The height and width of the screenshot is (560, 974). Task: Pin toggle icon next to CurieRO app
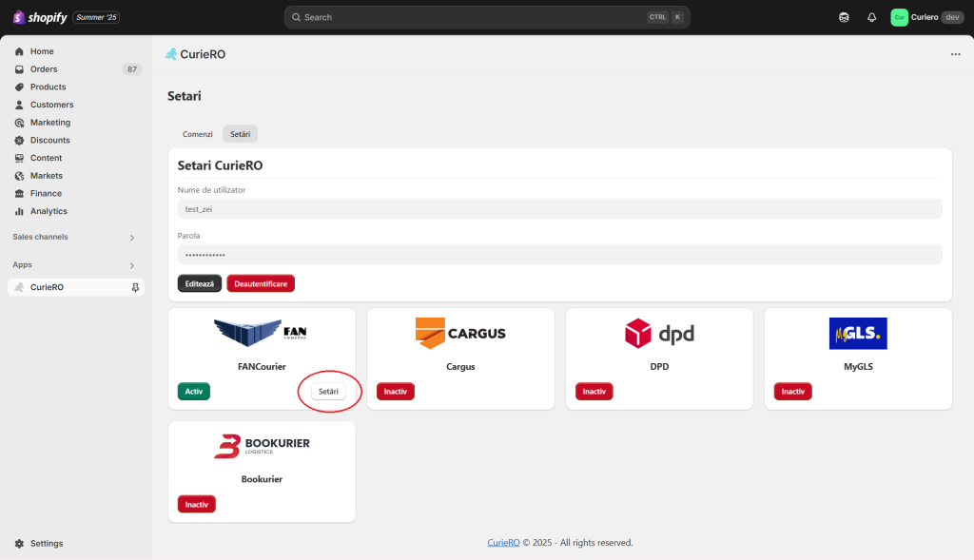135,287
